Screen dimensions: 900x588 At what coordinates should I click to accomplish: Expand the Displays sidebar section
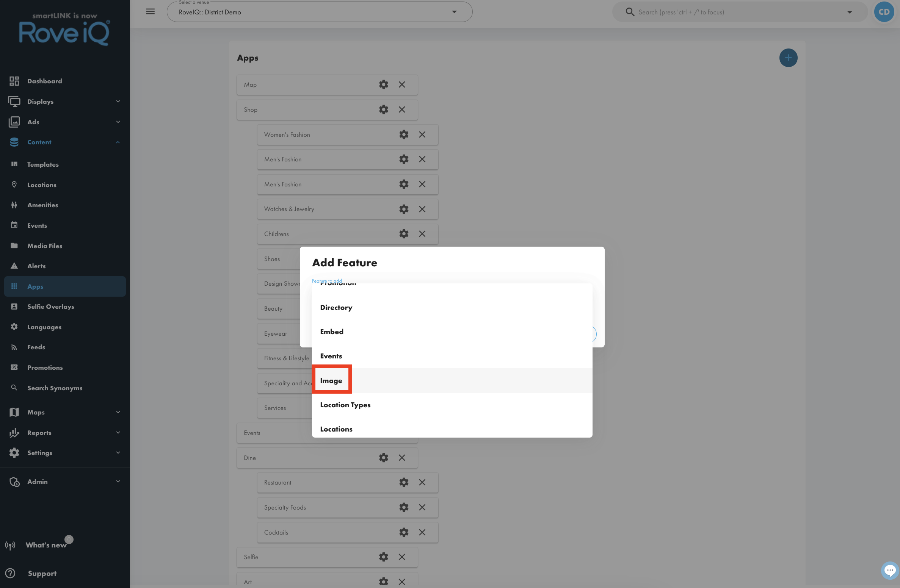click(65, 102)
